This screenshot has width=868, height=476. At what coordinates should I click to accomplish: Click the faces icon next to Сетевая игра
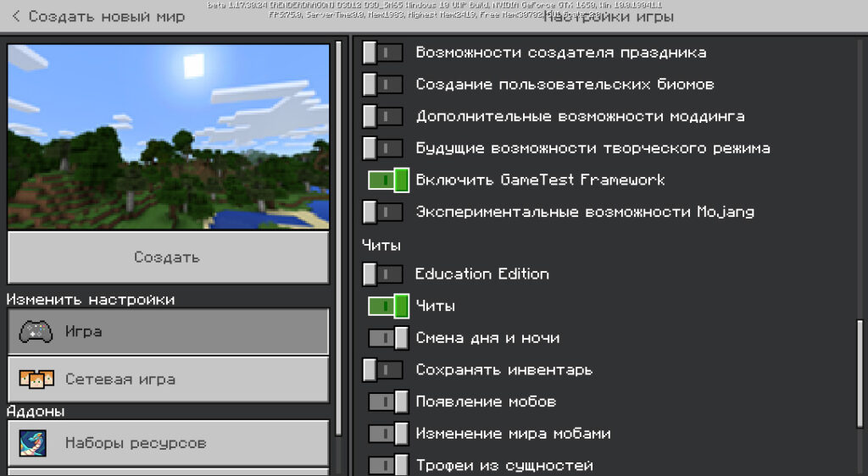(x=36, y=379)
